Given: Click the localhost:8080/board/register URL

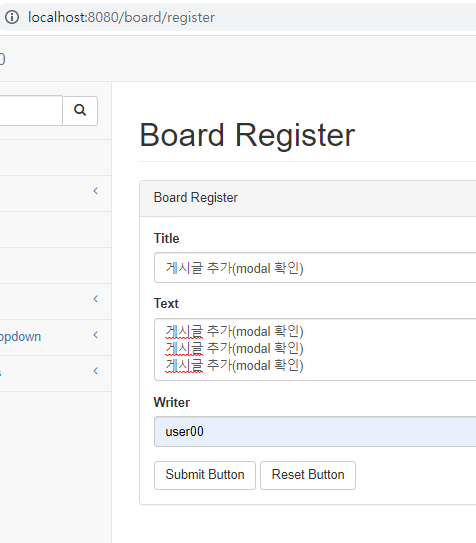Looking at the screenshot, I should pos(121,17).
